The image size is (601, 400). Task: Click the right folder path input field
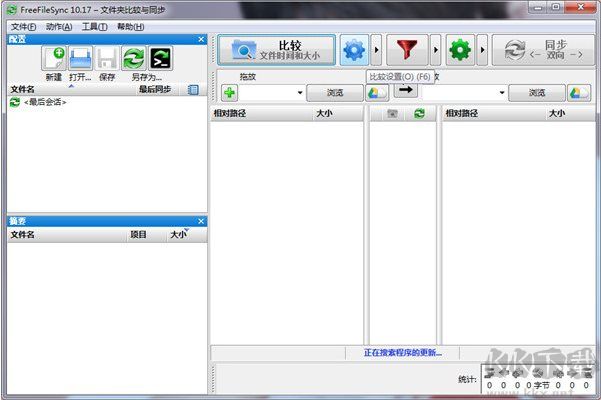(x=460, y=93)
